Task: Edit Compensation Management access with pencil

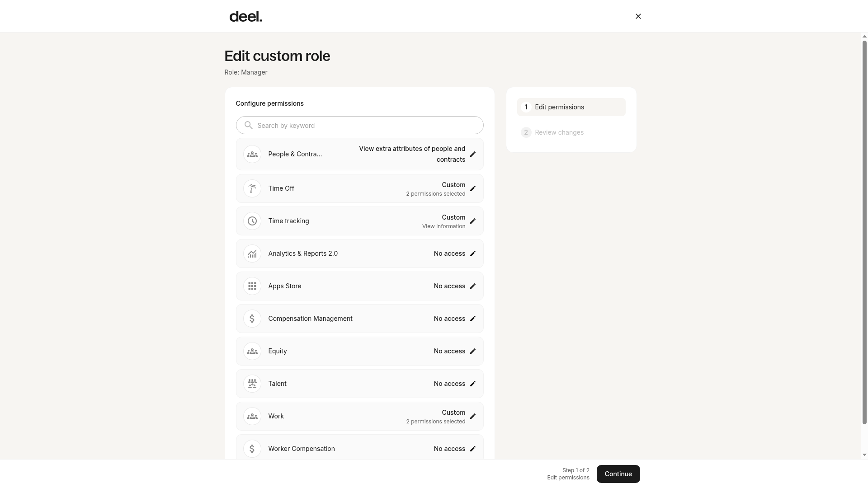Action: pyautogui.click(x=473, y=319)
